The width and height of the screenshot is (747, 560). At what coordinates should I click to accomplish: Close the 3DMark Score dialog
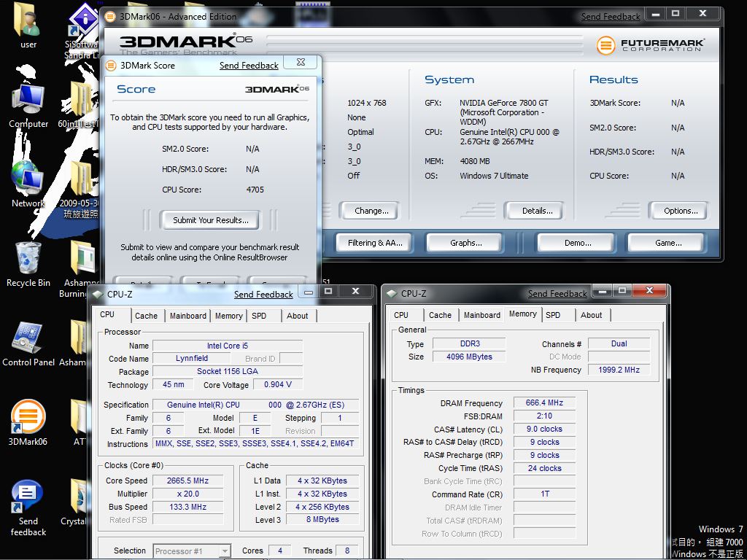click(301, 63)
